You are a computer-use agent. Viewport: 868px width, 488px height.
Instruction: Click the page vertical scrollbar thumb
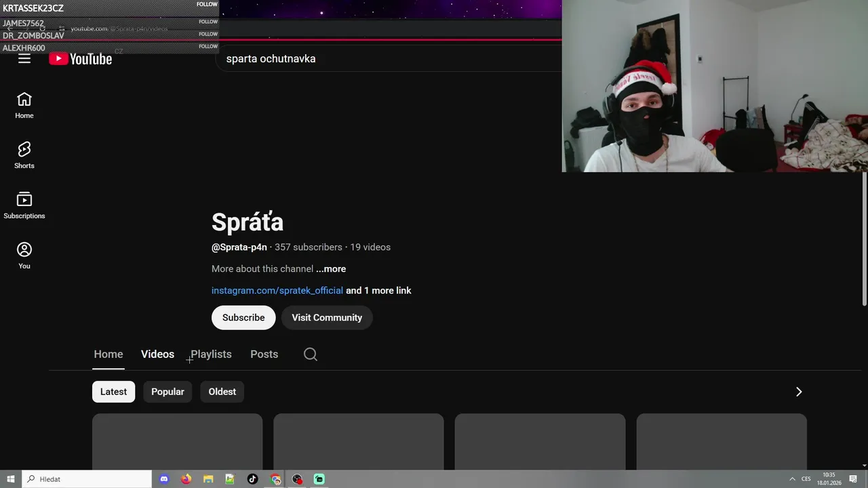pos(865,239)
